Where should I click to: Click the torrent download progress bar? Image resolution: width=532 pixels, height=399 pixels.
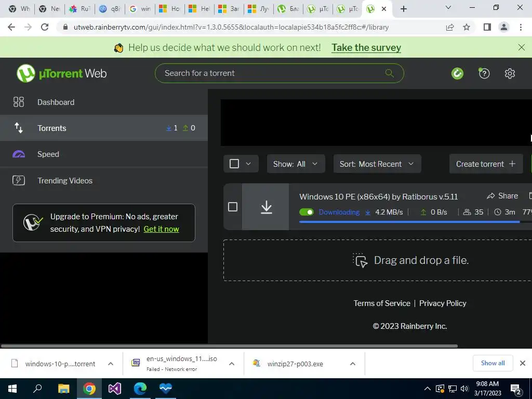click(x=415, y=222)
